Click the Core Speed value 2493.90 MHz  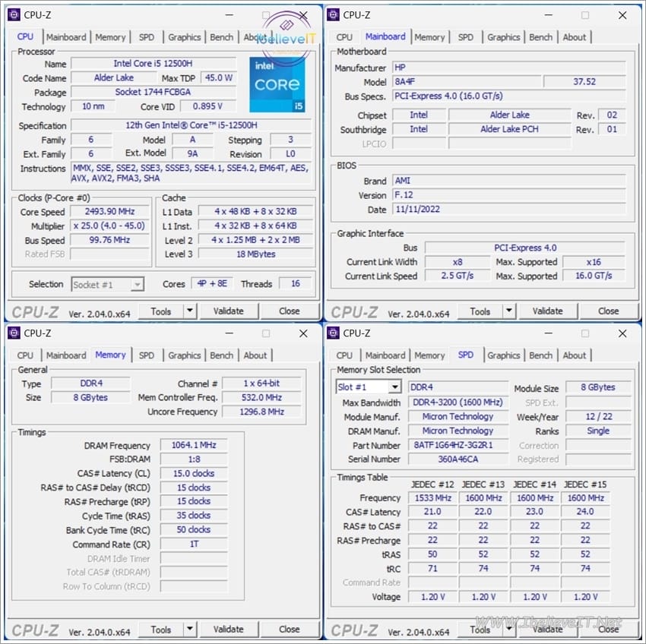109,212
